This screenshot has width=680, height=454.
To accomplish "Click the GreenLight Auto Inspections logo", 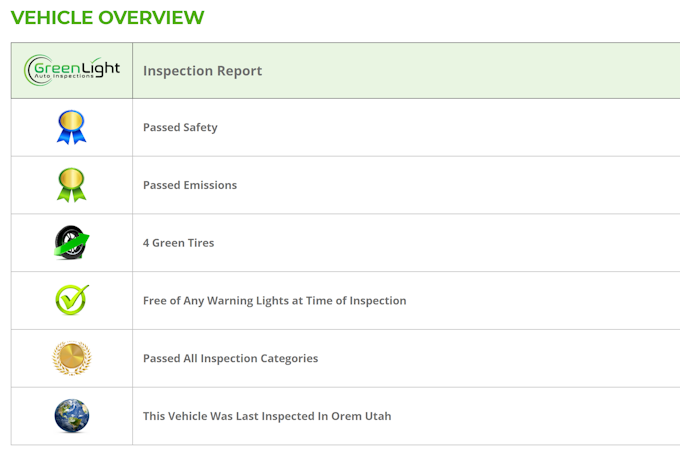I will [x=72, y=70].
